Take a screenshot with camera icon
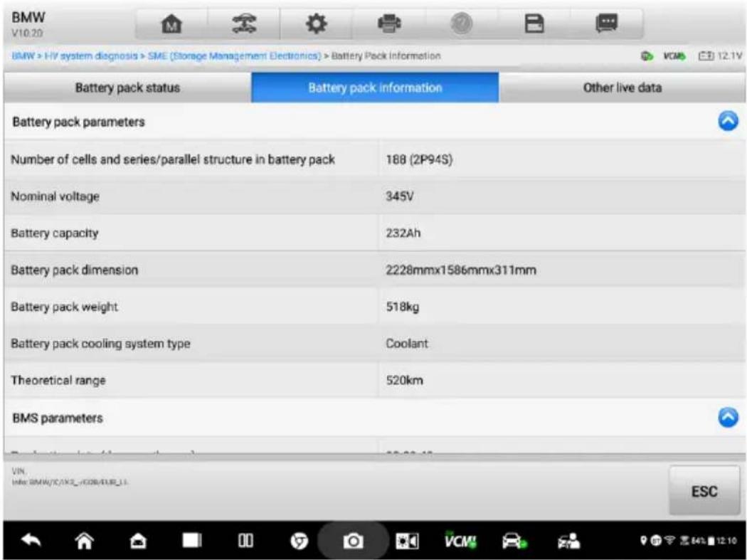The width and height of the screenshot is (747, 560). coord(353,541)
